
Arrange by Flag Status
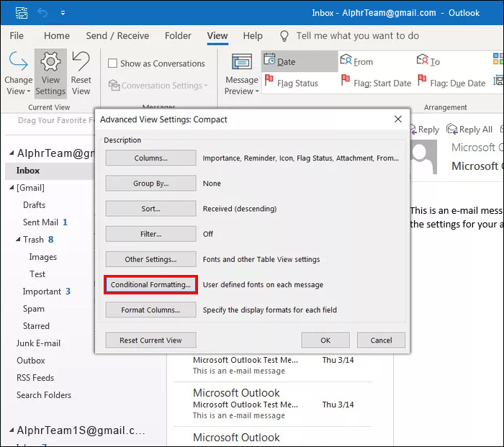point(291,83)
